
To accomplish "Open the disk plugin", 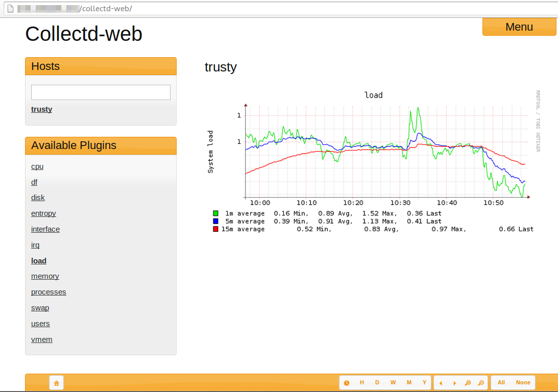I will tap(38, 198).
